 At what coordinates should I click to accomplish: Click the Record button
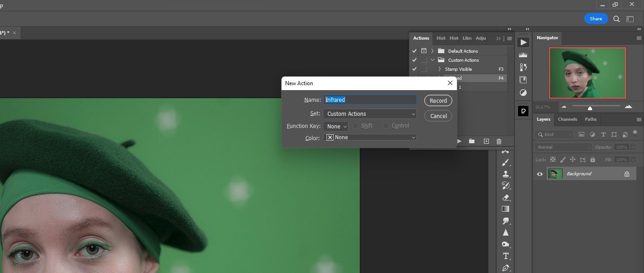pos(438,100)
